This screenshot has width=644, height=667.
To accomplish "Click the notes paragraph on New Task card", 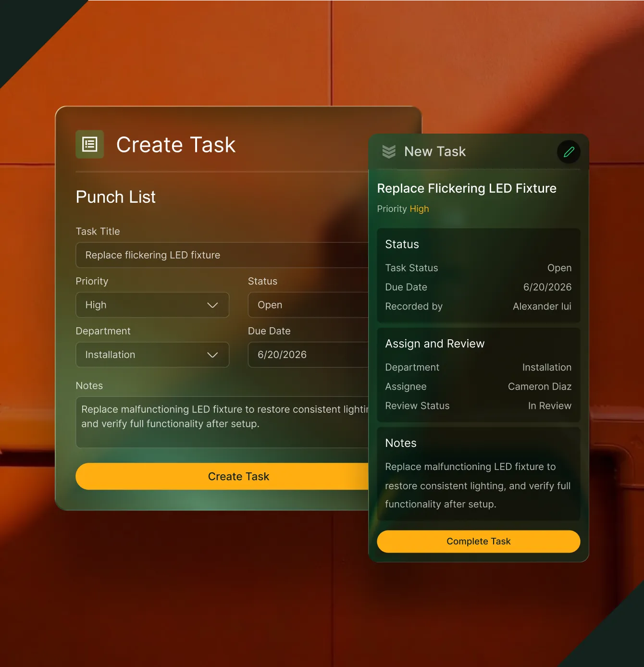I will (478, 485).
